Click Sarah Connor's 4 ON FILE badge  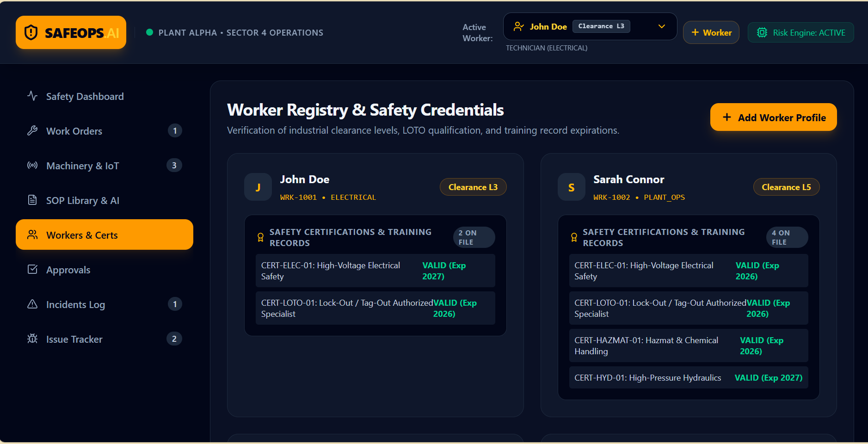(787, 237)
